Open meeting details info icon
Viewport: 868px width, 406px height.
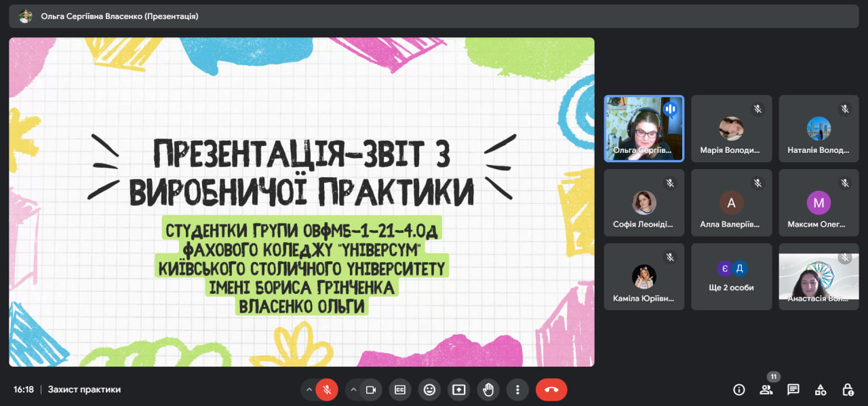[739, 390]
